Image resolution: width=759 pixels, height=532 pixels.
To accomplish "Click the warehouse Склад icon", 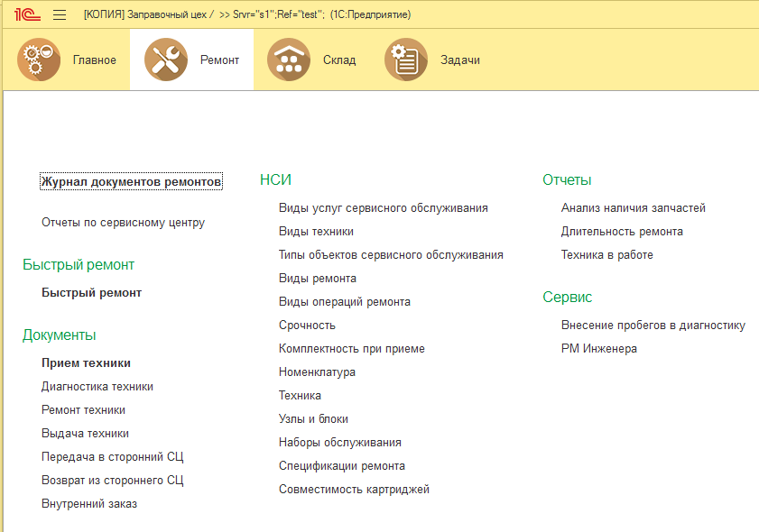I will 289,60.
